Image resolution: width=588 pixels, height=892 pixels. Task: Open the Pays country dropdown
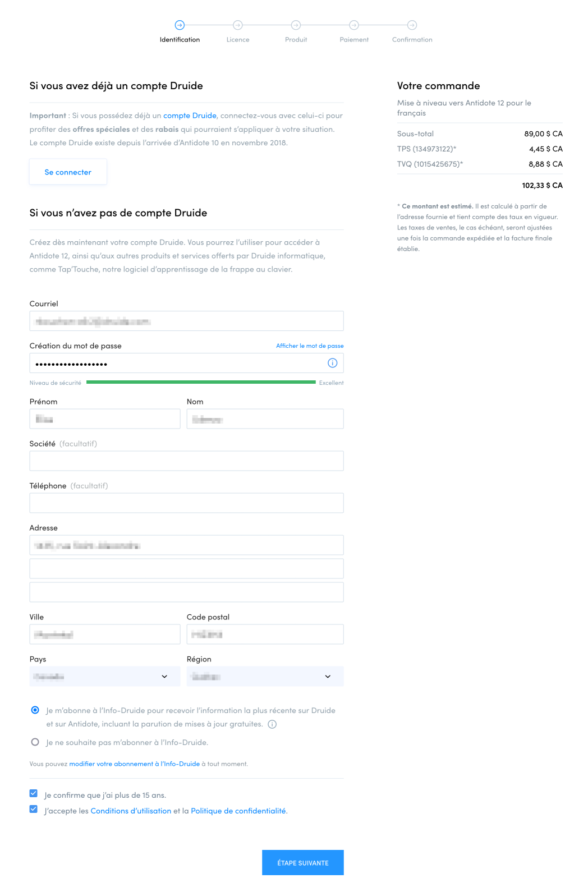105,677
